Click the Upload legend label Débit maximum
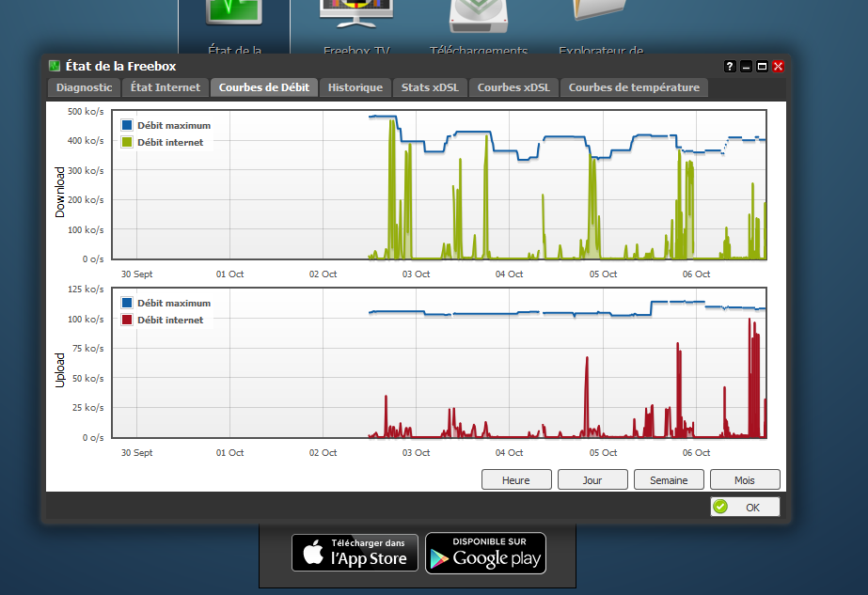 [174, 304]
